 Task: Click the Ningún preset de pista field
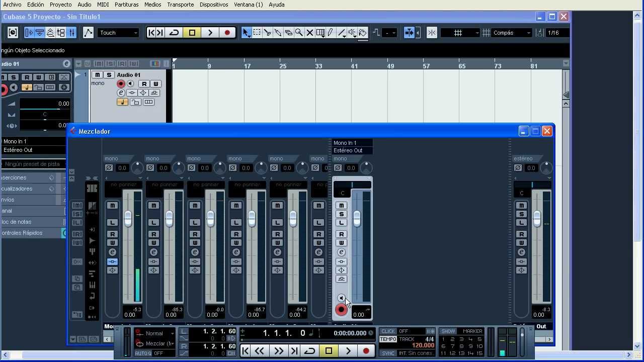(34, 164)
